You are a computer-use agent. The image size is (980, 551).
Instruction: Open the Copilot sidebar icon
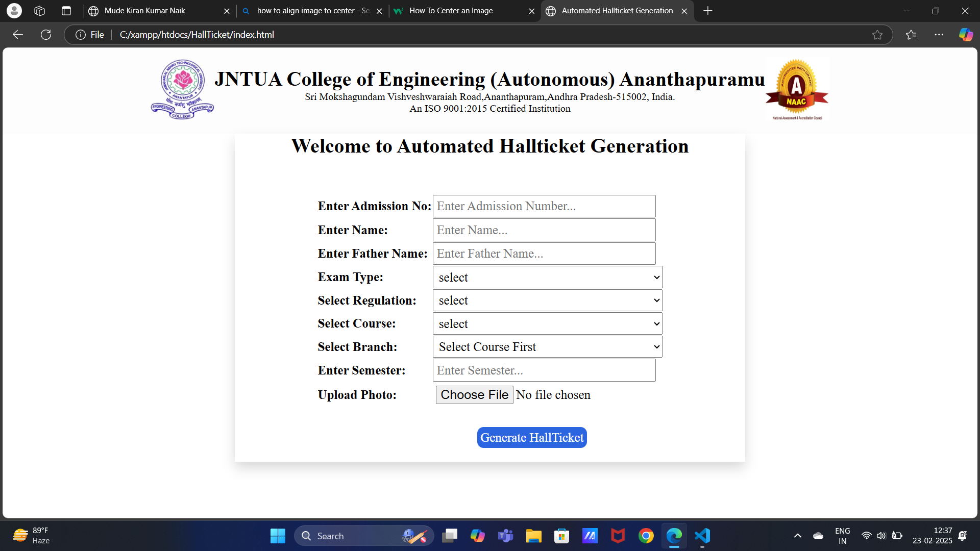pos(965,35)
